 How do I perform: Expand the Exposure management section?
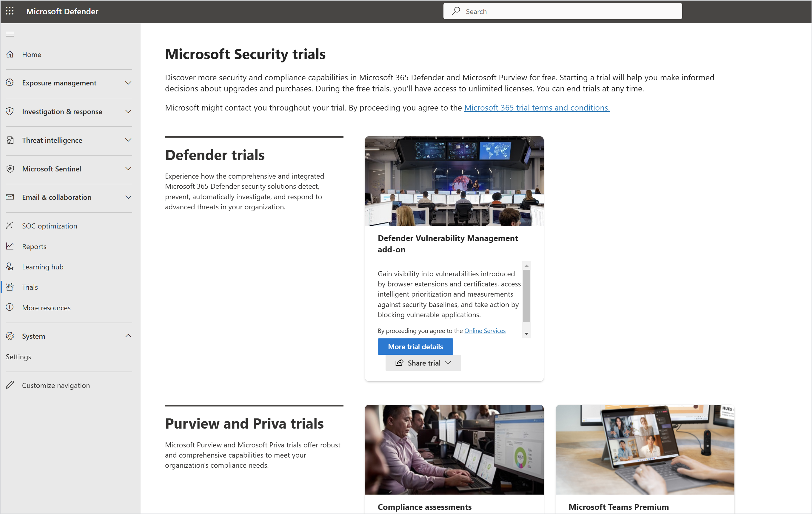[128, 83]
